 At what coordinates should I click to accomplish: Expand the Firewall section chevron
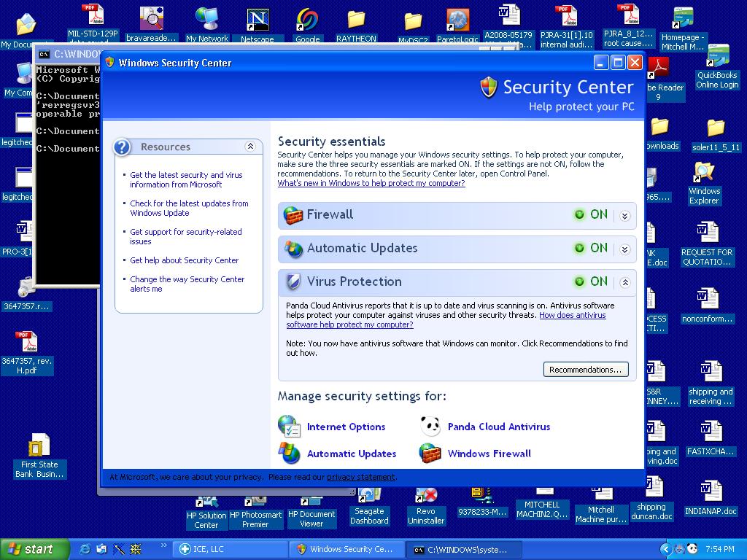pos(625,216)
